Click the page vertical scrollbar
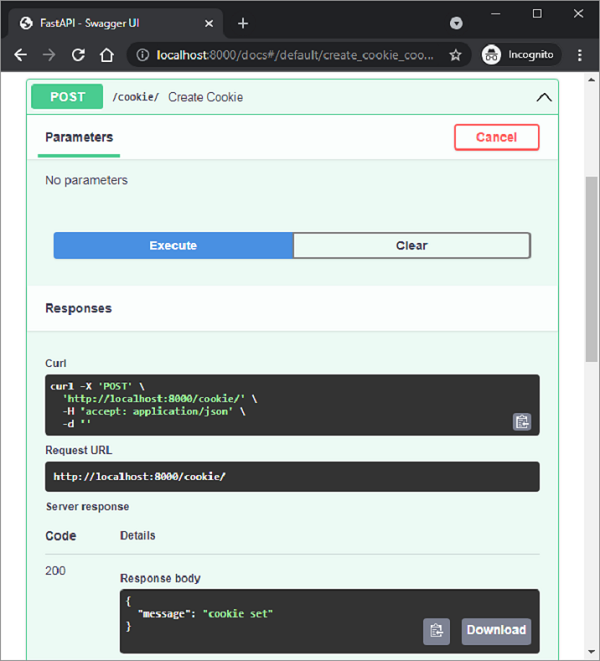 point(592,270)
